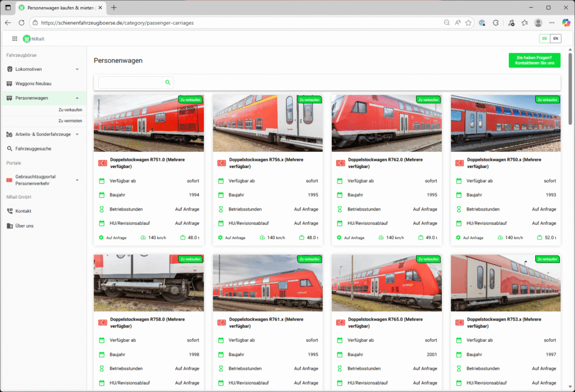Click the Kontakt phone icon
Screen dimensions: 575x392
10,211
